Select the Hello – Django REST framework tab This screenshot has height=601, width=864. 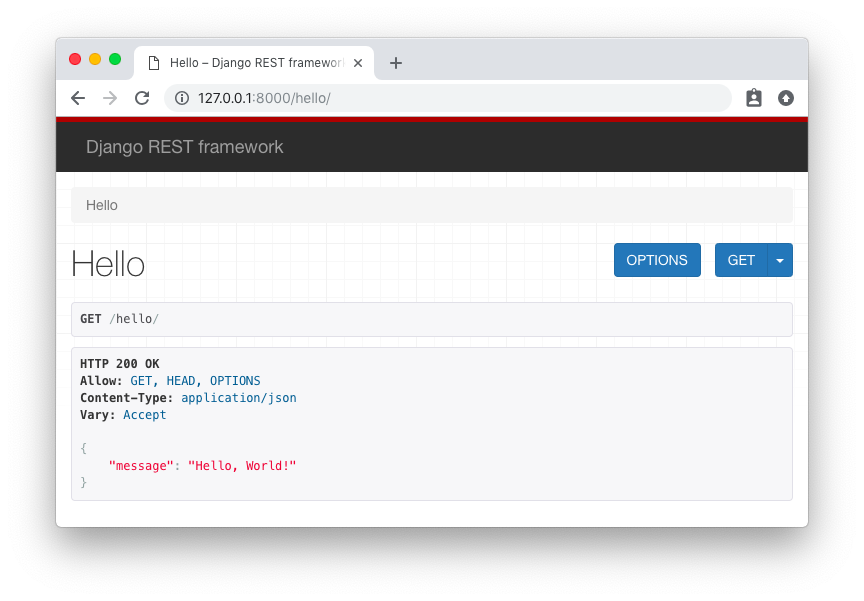(254, 63)
